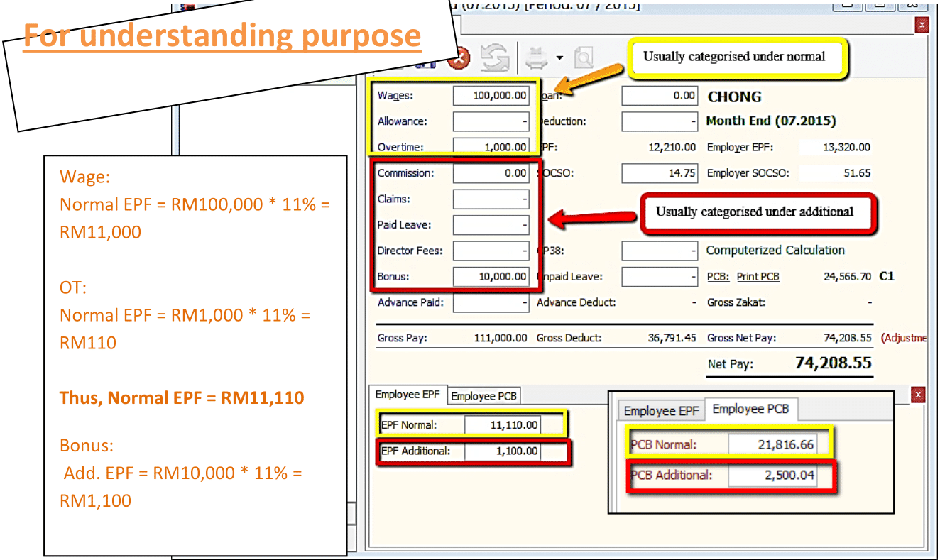Click the EPF Additional value box
The width and height of the screenshot is (940, 560).
click(x=502, y=451)
